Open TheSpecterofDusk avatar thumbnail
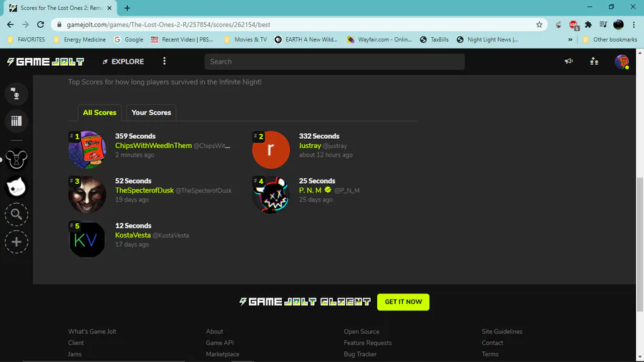This screenshot has height=362, width=644. (87, 195)
